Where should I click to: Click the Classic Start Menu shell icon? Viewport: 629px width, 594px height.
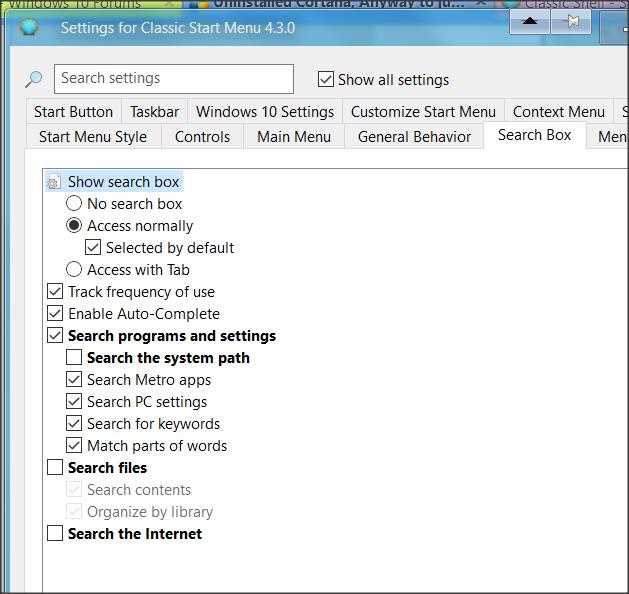28,28
